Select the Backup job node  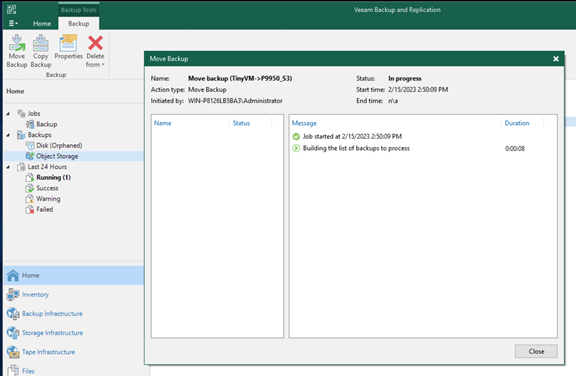coord(47,124)
